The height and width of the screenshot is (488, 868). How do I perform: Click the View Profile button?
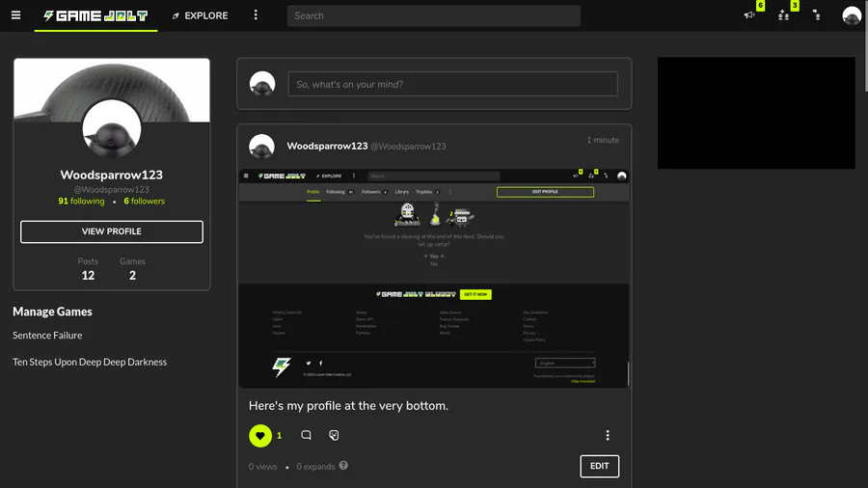click(x=111, y=231)
